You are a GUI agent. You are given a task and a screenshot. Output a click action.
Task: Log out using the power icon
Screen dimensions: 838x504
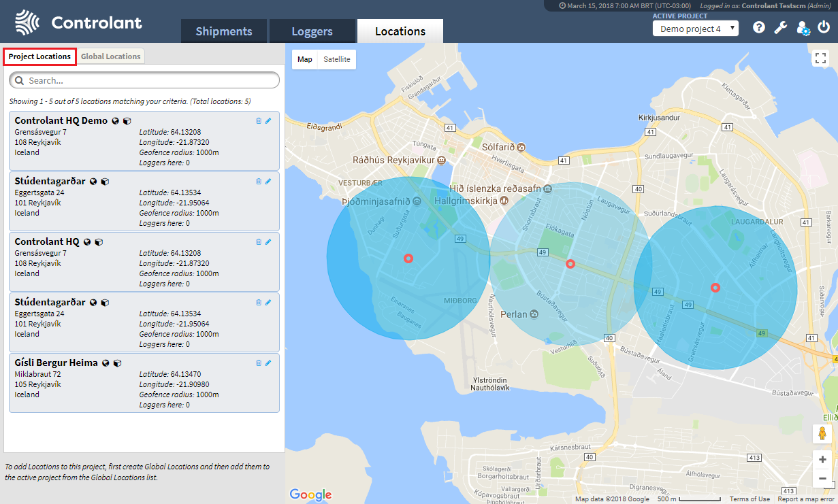(x=824, y=28)
